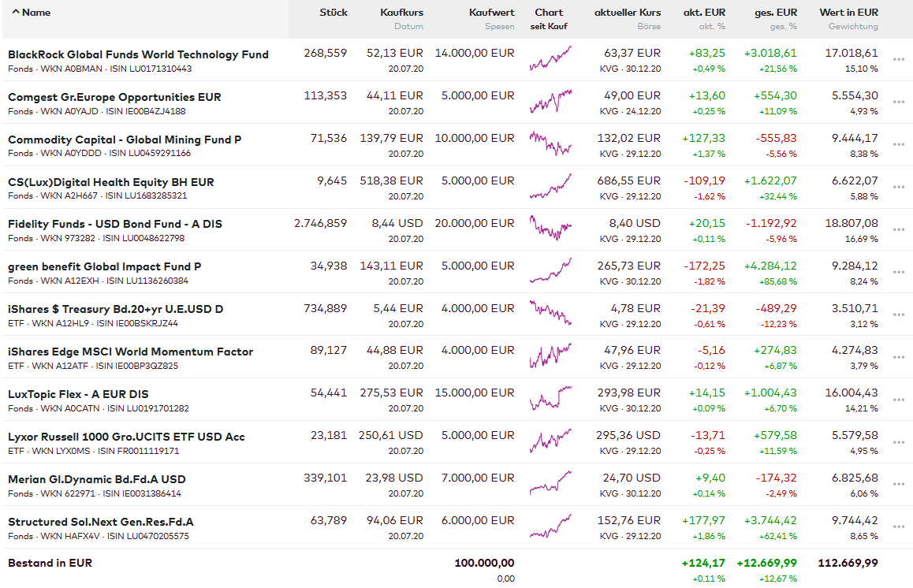913x588 pixels.
Task: Click more options for Commodity Capital Mining Fund
Action: (898, 144)
